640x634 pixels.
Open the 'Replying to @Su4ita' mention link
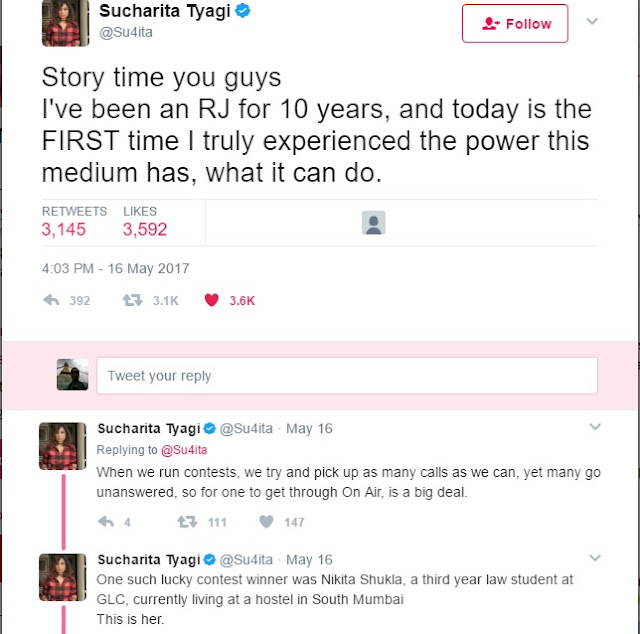[184, 450]
